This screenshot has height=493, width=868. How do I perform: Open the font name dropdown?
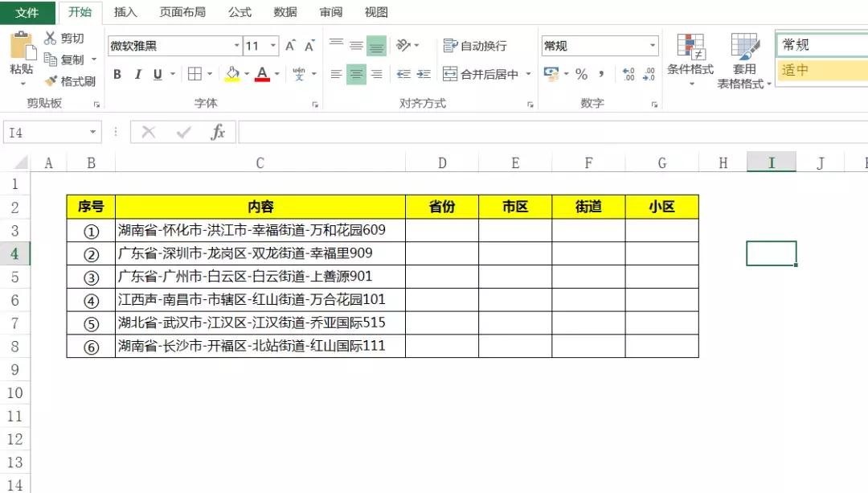pyautogui.click(x=235, y=46)
